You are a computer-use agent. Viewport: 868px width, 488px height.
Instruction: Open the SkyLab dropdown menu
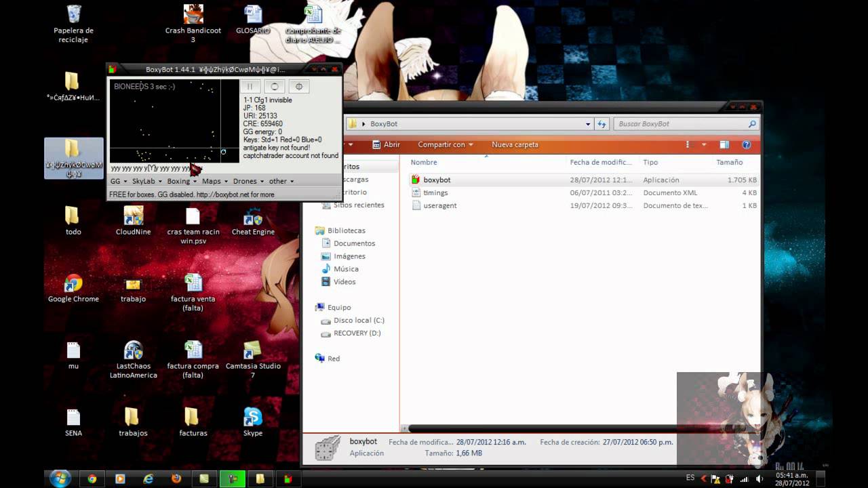pos(146,181)
